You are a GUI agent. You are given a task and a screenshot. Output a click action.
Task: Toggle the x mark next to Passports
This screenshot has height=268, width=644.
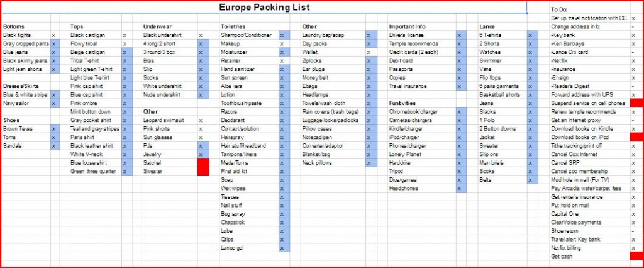point(460,69)
